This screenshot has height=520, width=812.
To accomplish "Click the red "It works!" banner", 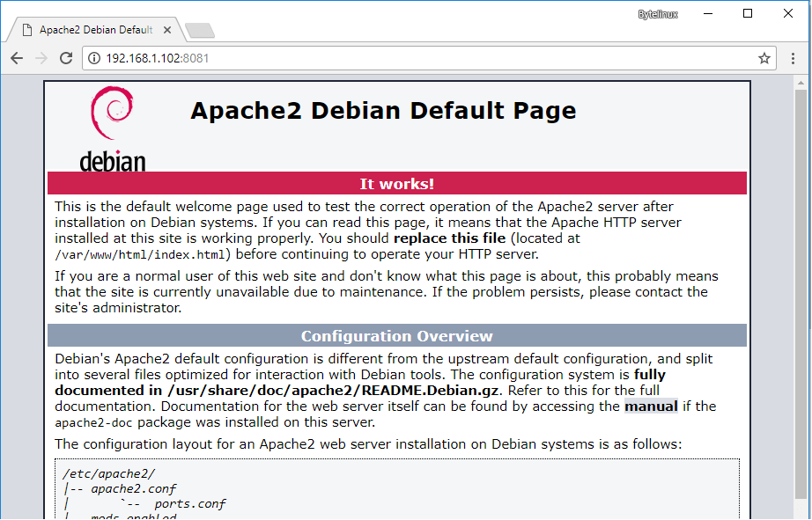I will pos(396,184).
